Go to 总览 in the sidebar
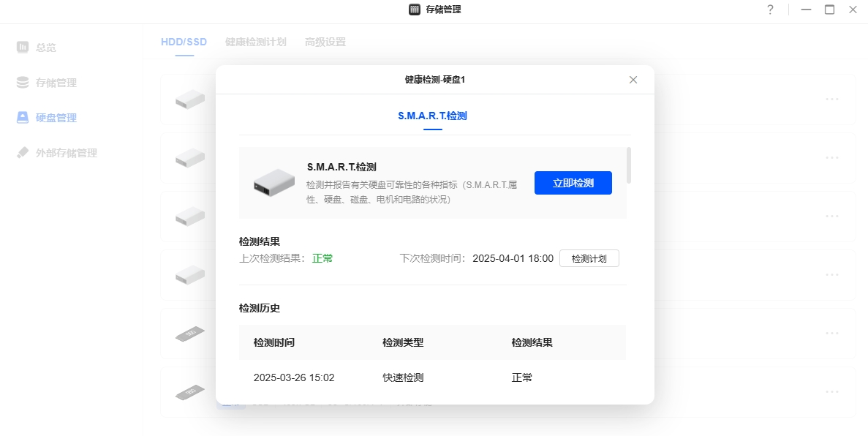The width and height of the screenshot is (868, 436). [46, 48]
